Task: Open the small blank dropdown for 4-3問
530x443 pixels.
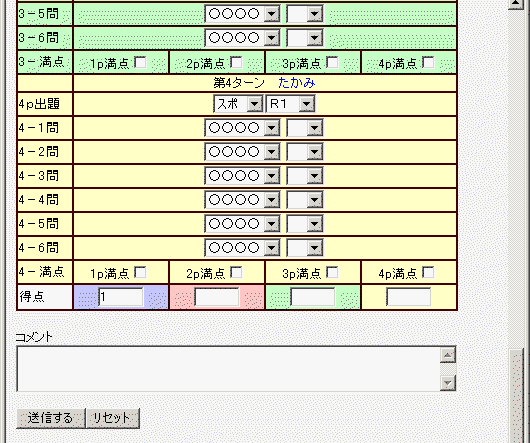Action: point(305,176)
